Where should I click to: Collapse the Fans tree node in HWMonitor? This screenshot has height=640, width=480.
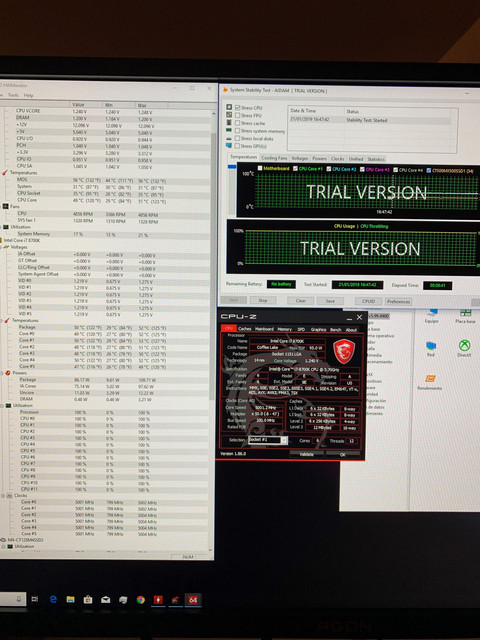(x=1, y=207)
